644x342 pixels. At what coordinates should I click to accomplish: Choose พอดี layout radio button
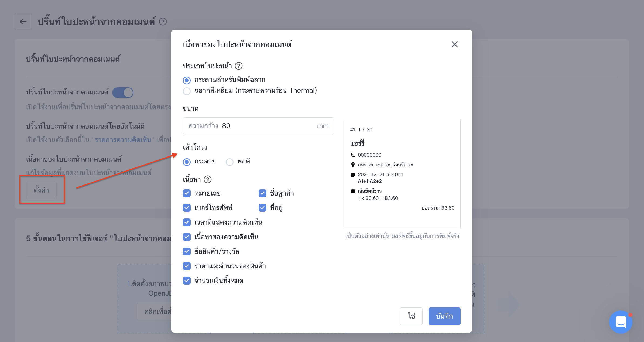click(229, 162)
